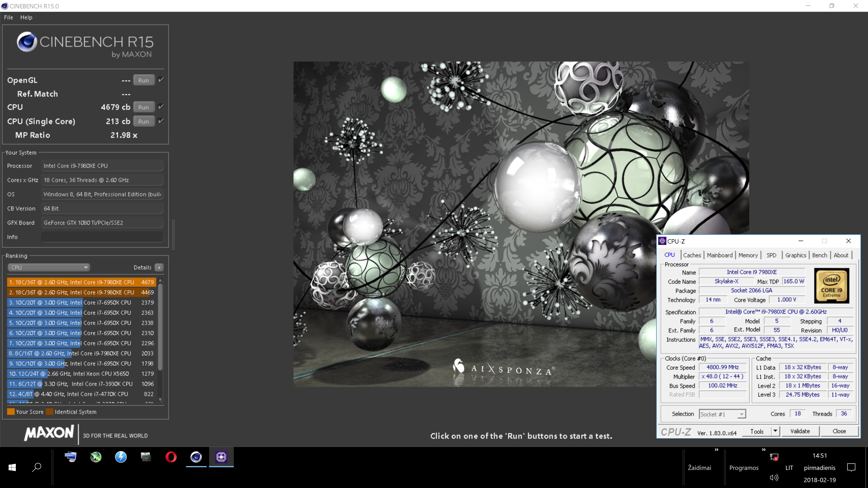Image resolution: width=868 pixels, height=488 pixels.
Task: Click the MAXON logo
Action: (49, 433)
